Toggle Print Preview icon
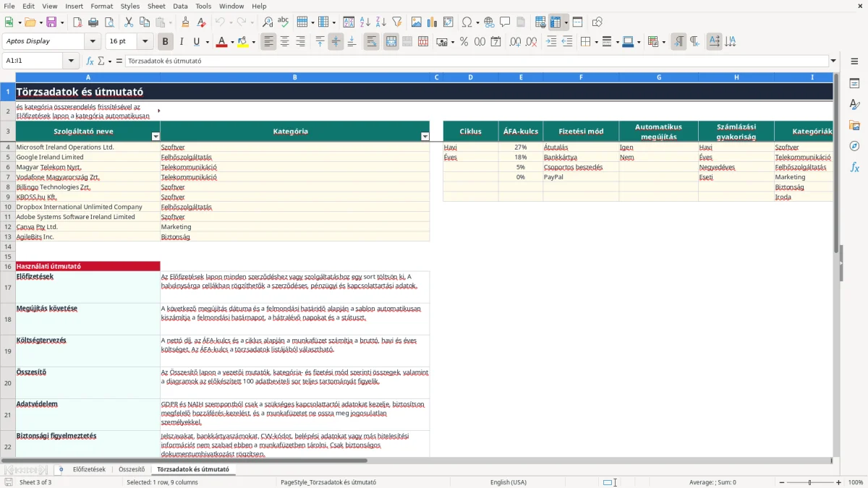Image resolution: width=868 pixels, height=488 pixels. point(109,22)
